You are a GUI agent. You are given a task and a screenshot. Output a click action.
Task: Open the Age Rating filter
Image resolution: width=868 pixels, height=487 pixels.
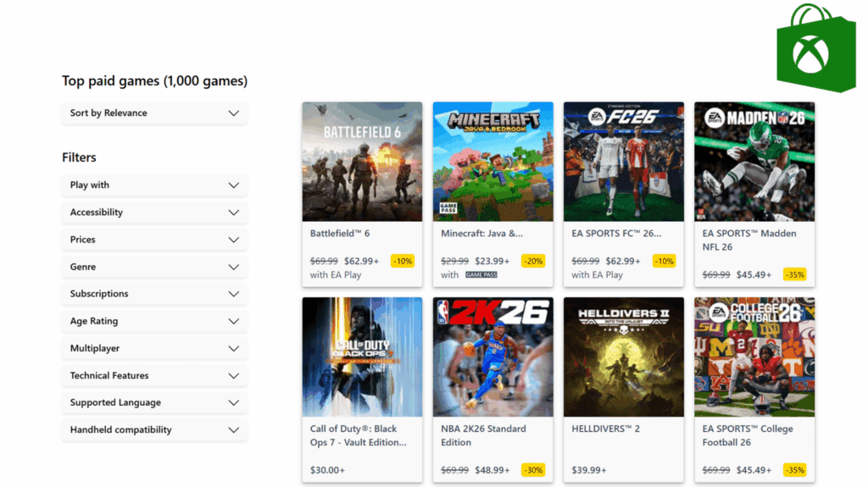pyautogui.click(x=154, y=321)
